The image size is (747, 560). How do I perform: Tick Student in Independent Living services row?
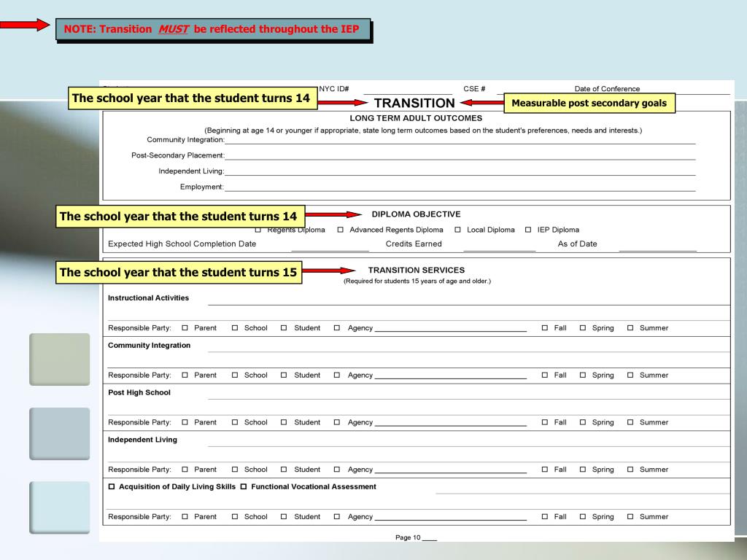[x=284, y=469]
